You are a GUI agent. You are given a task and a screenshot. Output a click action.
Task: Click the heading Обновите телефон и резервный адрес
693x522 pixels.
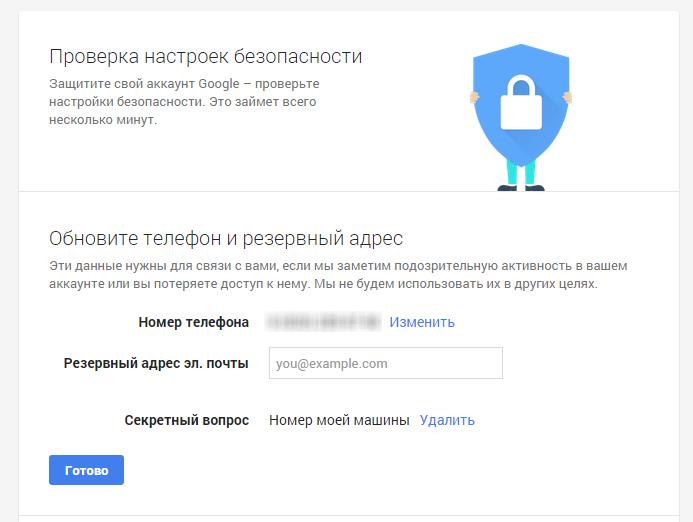[226, 239]
